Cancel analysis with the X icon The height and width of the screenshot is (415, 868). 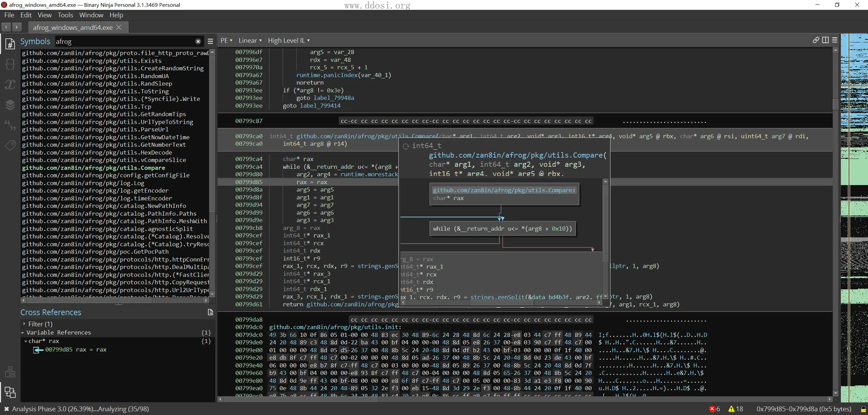6,409
